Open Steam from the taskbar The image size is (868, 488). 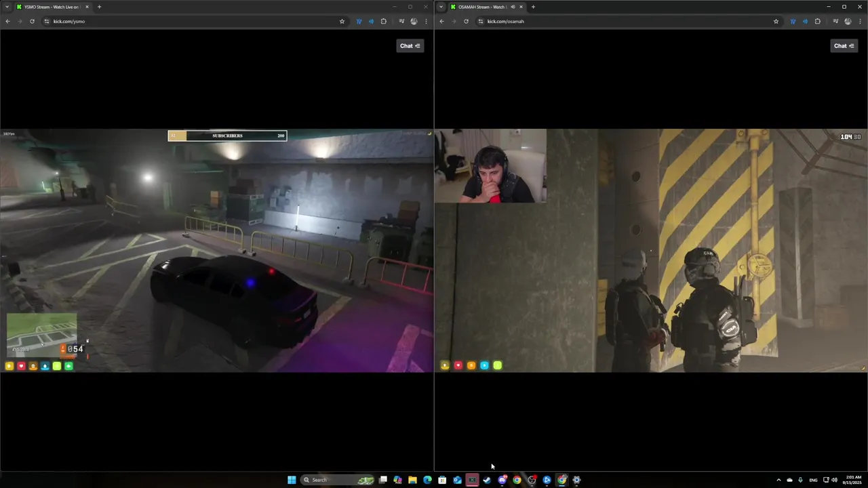click(x=487, y=480)
